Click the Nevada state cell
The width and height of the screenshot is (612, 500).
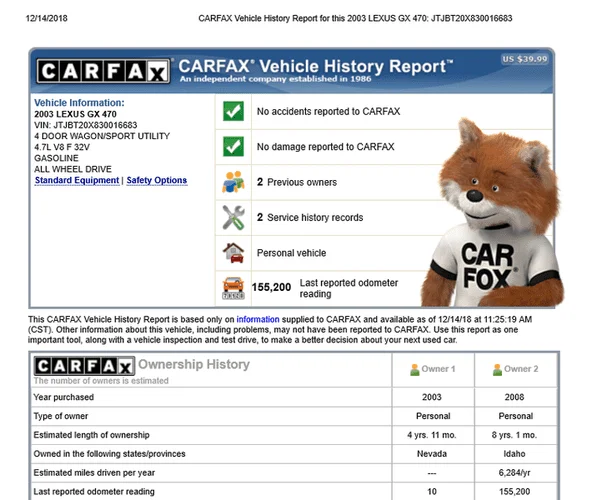(x=432, y=454)
